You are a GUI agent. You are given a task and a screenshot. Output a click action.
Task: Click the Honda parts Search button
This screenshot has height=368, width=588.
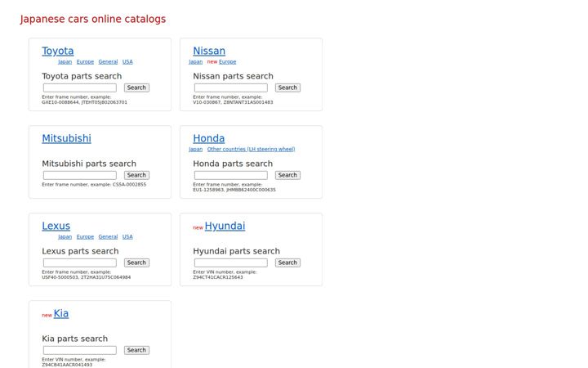287,175
